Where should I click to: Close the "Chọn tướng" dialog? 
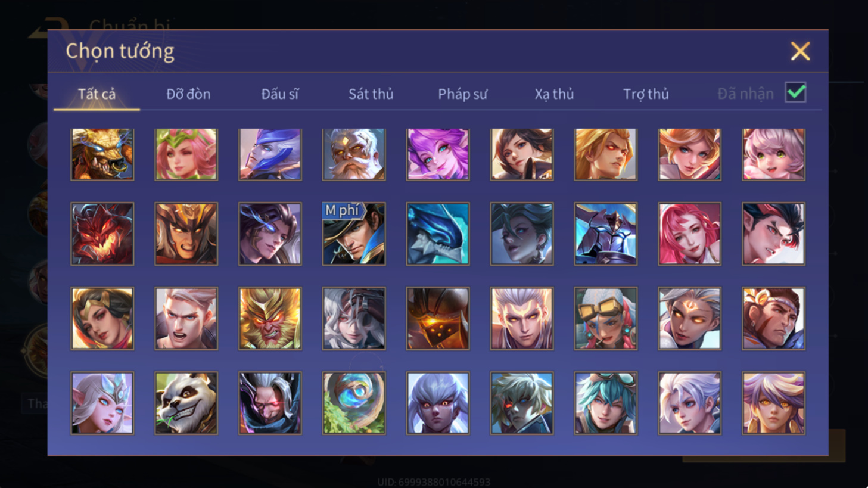point(800,51)
